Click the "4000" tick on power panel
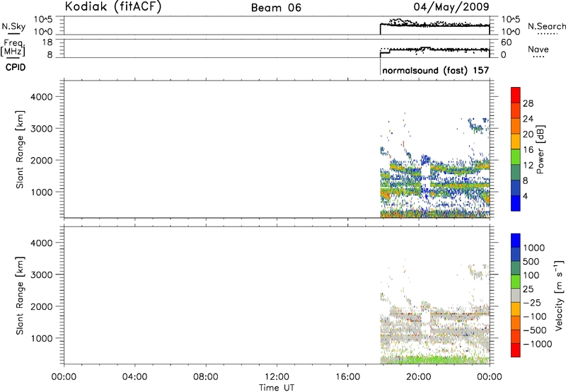This screenshot has width=566, height=392. tap(42, 97)
